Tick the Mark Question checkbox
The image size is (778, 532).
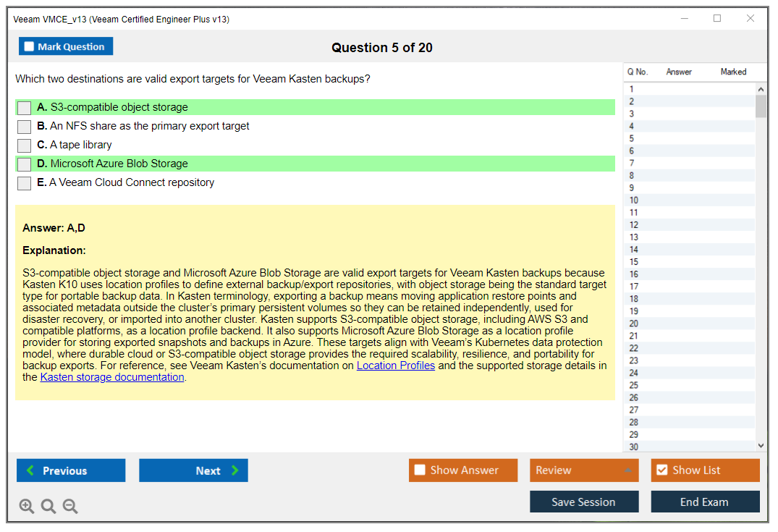click(29, 46)
